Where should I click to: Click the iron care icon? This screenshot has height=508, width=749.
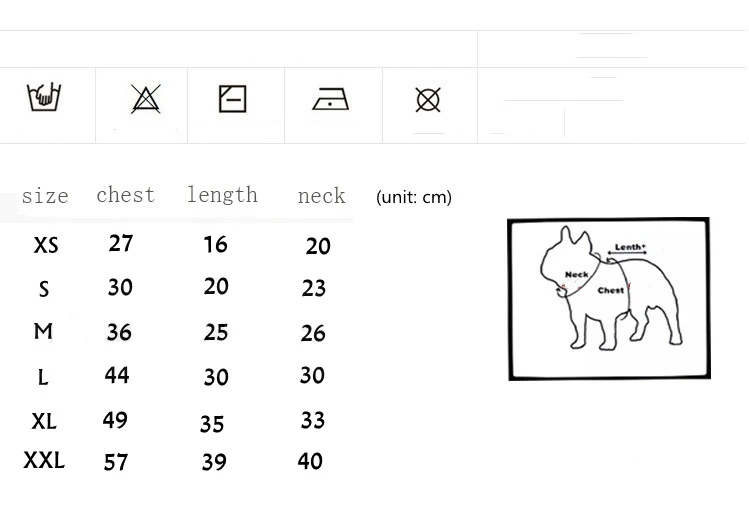[x=331, y=99]
